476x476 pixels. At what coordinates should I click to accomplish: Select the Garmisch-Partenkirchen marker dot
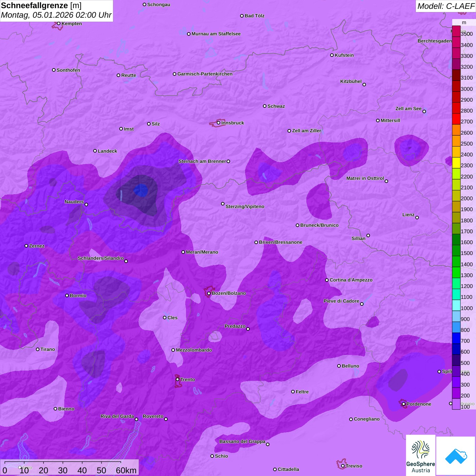click(x=175, y=74)
